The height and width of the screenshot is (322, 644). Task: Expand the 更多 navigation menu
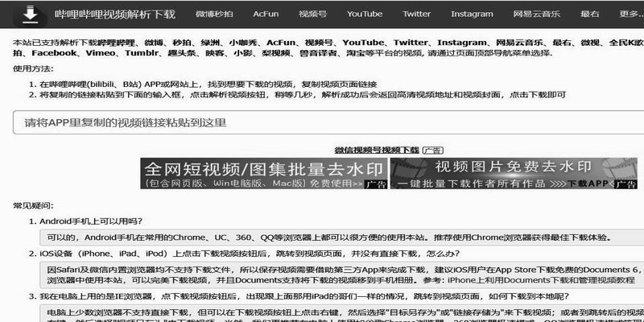pos(630,14)
